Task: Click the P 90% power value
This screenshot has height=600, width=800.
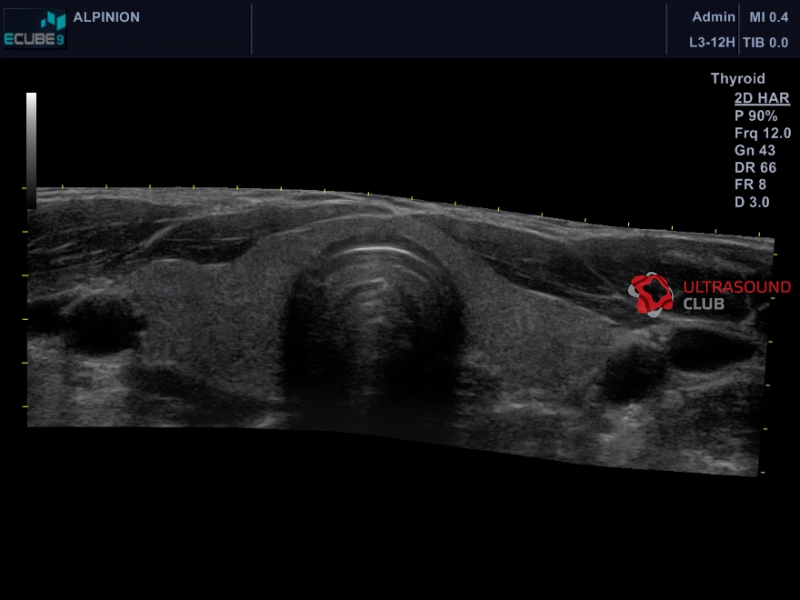Action: (756, 116)
